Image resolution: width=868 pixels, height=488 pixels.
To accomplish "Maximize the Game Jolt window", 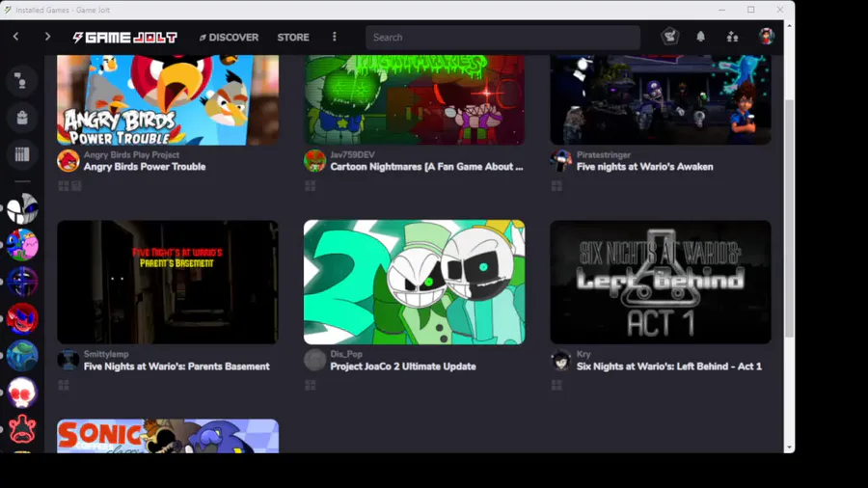I will pos(750,10).
